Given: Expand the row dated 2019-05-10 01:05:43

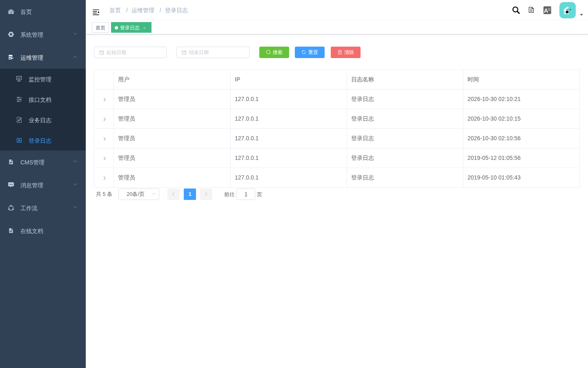Looking at the screenshot, I should tap(105, 178).
